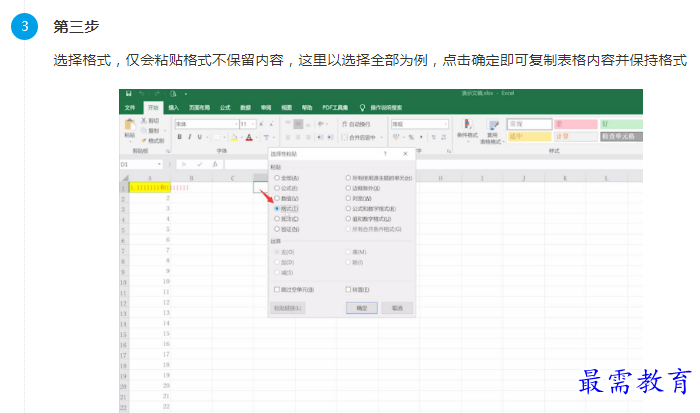Image resolution: width=700 pixels, height=413 pixels.
Task: Switch to the 页面布局 Page Layout tab
Action: point(199,108)
